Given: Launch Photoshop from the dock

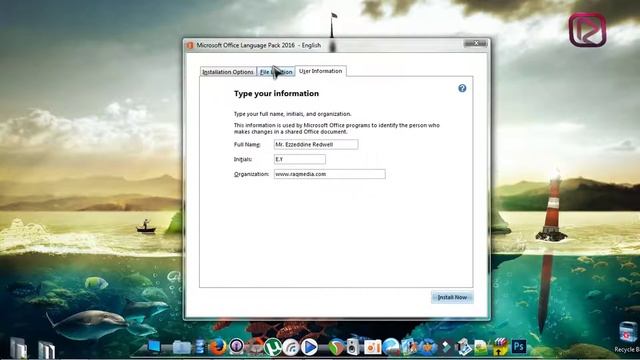Looking at the screenshot, I should tap(518, 347).
